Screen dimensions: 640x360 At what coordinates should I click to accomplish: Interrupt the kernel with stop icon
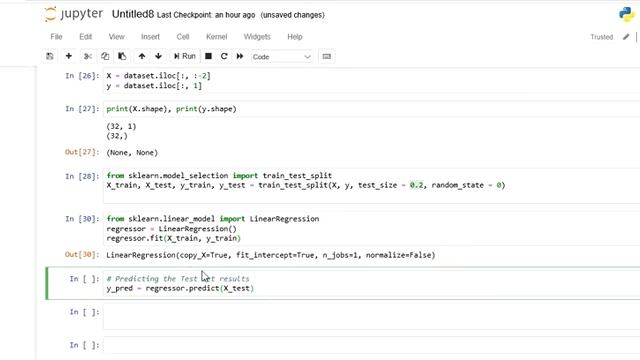pyautogui.click(x=209, y=56)
